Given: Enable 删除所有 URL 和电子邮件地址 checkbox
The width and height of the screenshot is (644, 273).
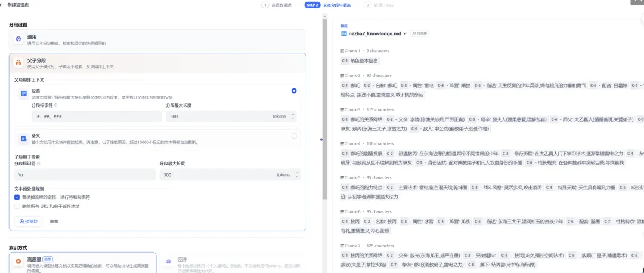Looking at the screenshot, I should click(x=17, y=206).
